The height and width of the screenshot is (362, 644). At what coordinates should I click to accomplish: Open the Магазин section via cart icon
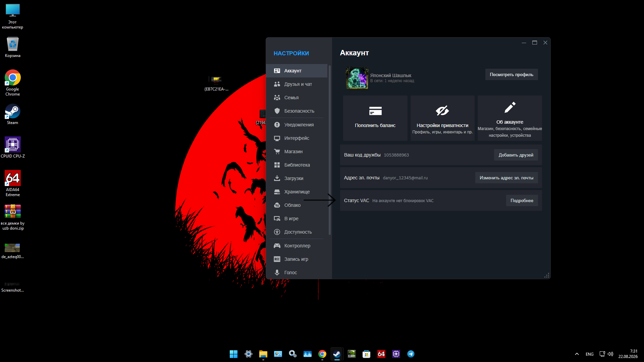pos(277,152)
